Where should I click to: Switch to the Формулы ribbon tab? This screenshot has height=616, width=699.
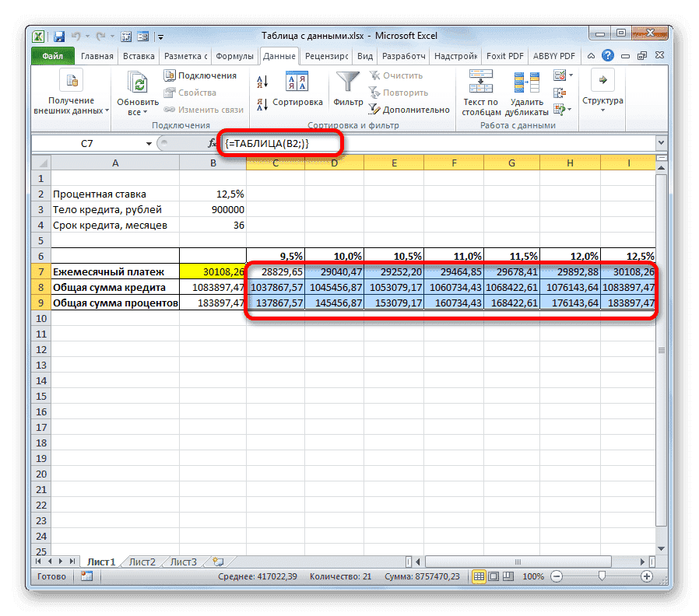pos(234,56)
